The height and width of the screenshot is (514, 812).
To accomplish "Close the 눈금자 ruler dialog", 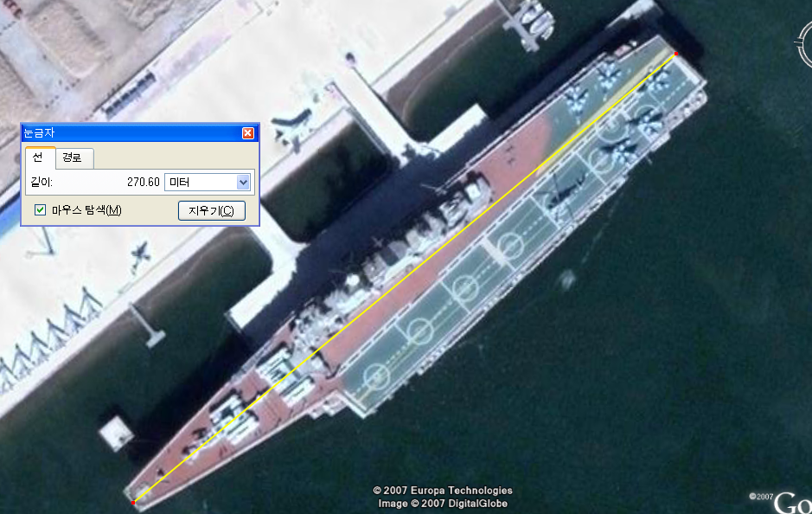I will (248, 133).
